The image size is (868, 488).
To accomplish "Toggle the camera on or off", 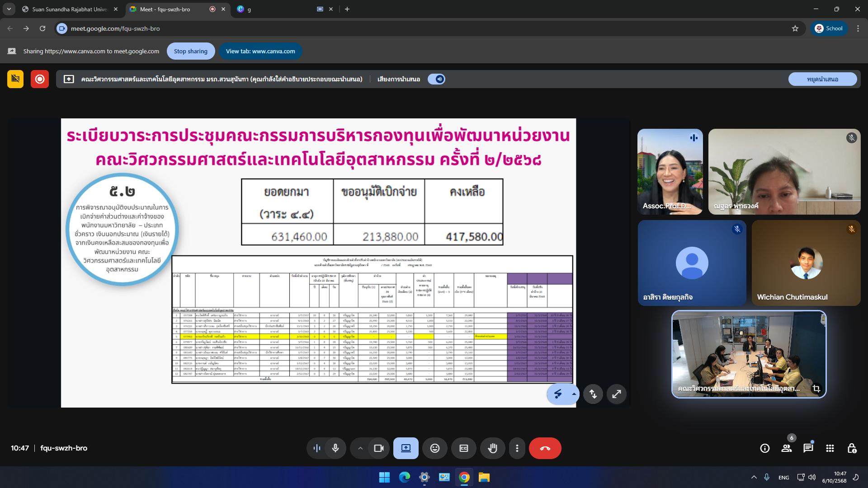I will (x=378, y=448).
